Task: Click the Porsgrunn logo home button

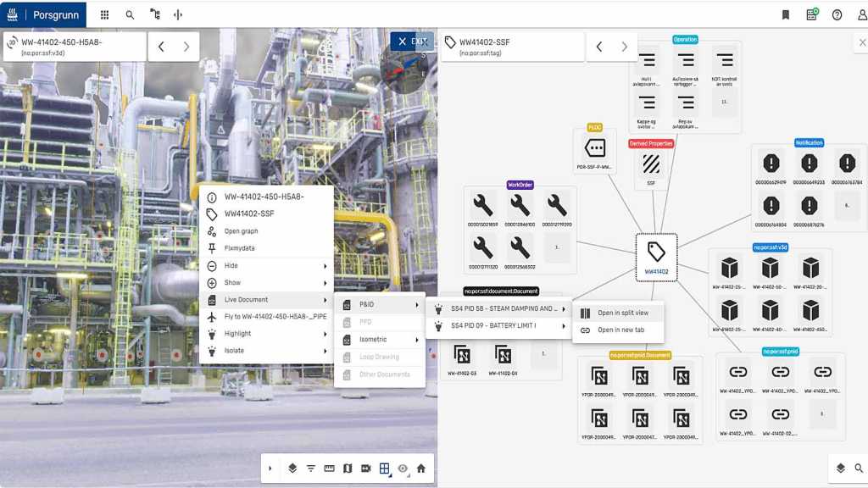Action: tap(43, 14)
